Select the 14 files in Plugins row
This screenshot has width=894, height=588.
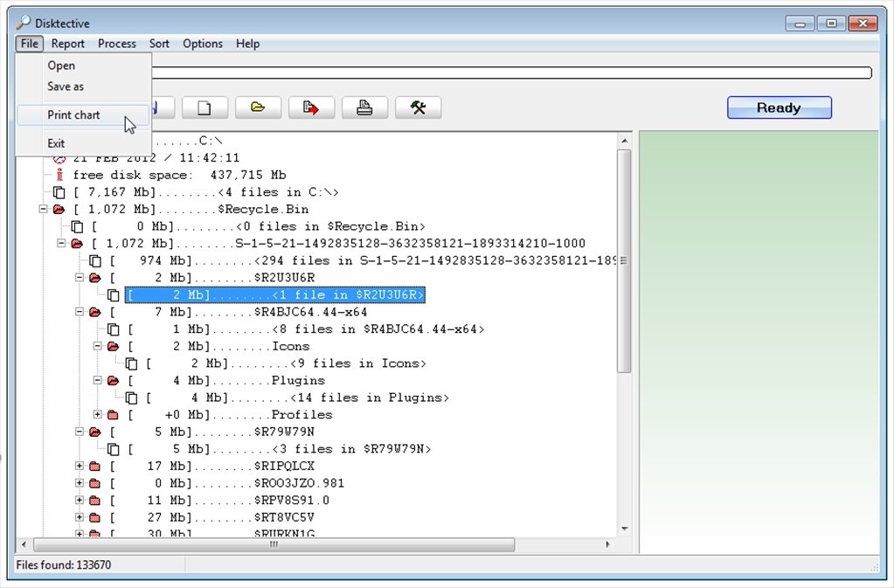tap(296, 398)
